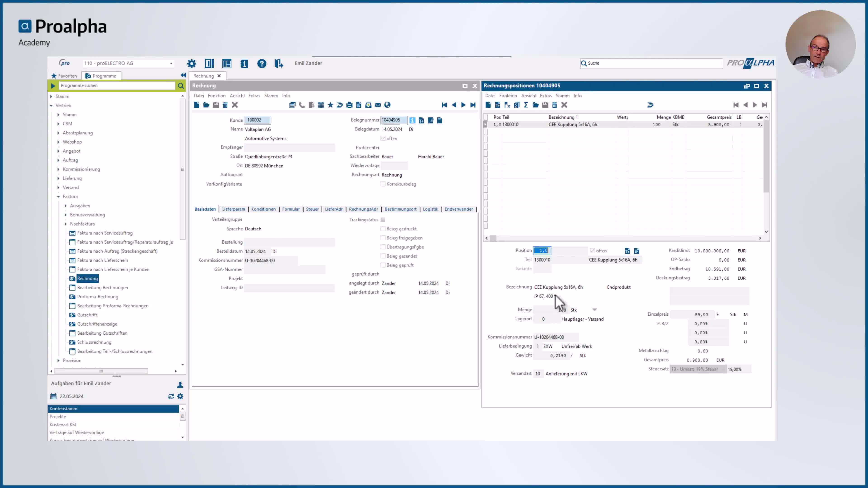
Task: Click magnifier search icon for Programme suchen
Action: click(181, 86)
